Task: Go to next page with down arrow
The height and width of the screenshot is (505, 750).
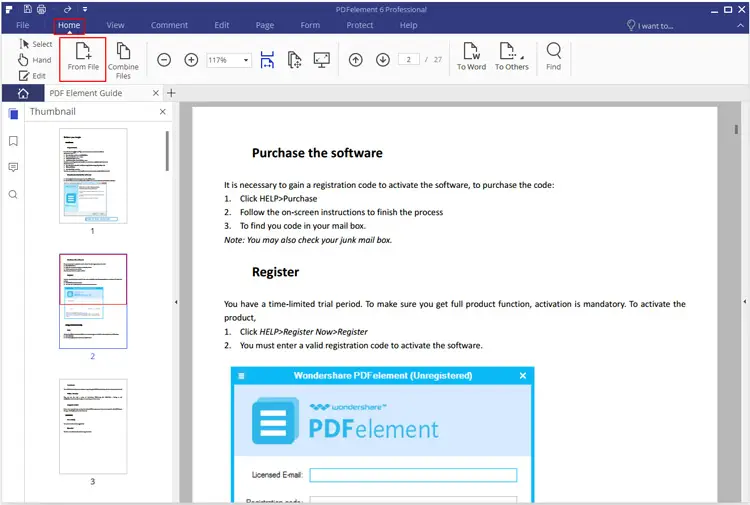Action: click(383, 60)
